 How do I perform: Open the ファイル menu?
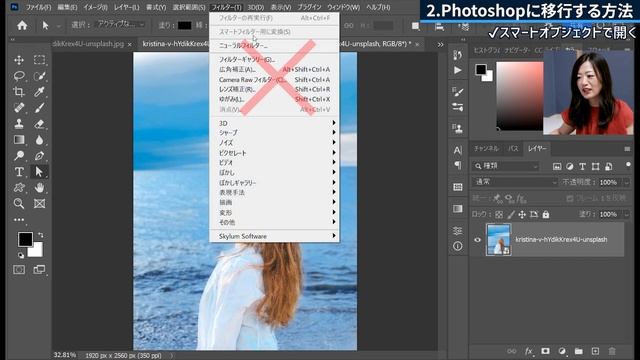tap(39, 7)
